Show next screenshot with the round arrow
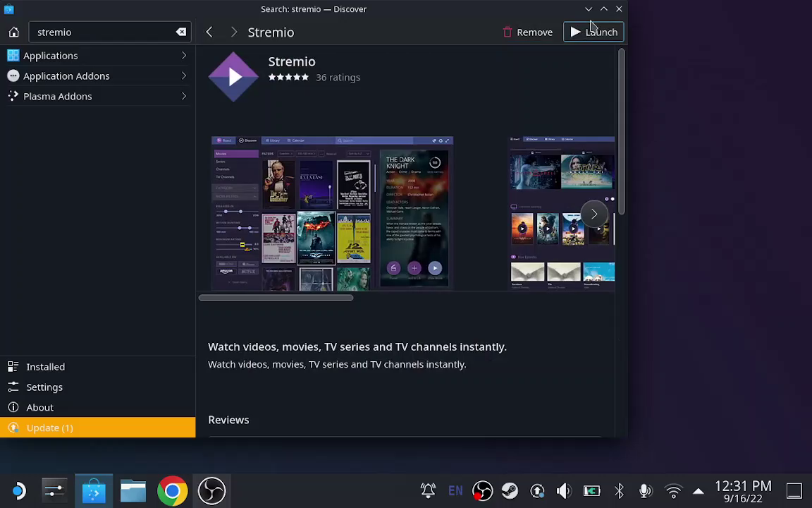The width and height of the screenshot is (812, 508). pyautogui.click(x=594, y=214)
